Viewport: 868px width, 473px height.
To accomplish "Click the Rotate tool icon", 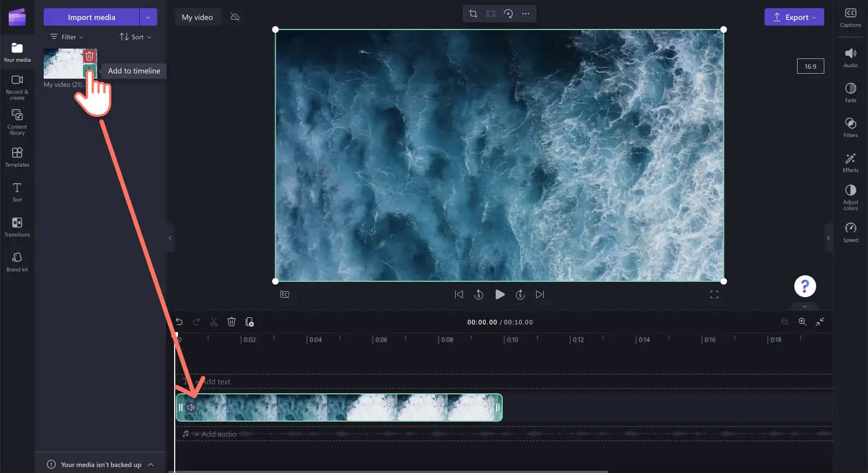I will (x=508, y=14).
